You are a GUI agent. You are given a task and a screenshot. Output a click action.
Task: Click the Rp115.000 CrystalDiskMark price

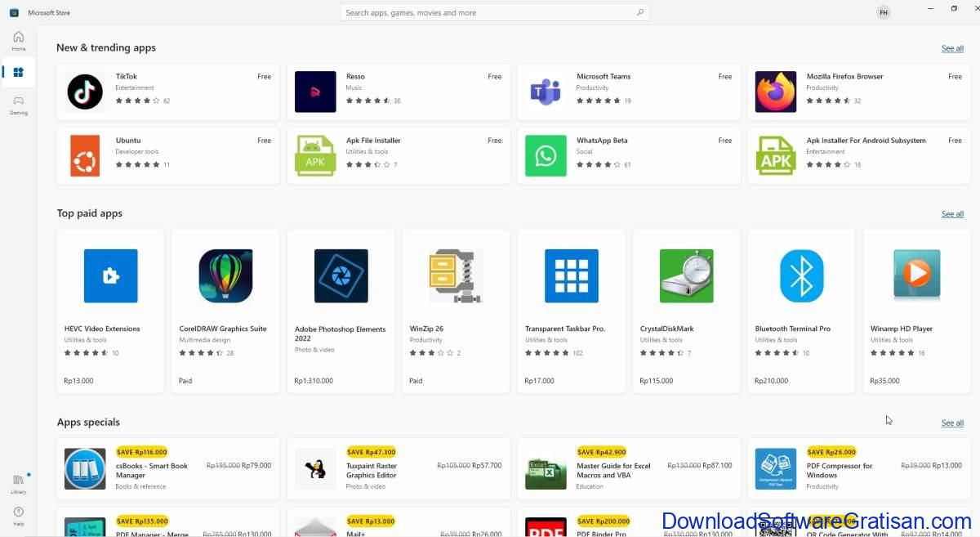657,381
